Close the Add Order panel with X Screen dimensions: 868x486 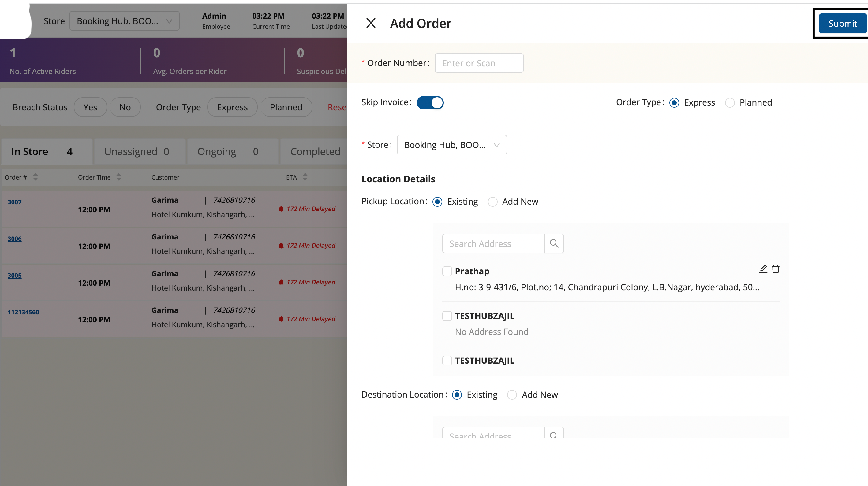pos(371,23)
